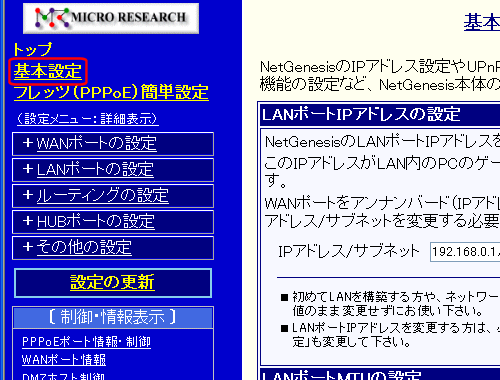This screenshot has width=500, height=380.
Task: Expand the plus icon beside HUBポートの設定
Action: point(28,221)
